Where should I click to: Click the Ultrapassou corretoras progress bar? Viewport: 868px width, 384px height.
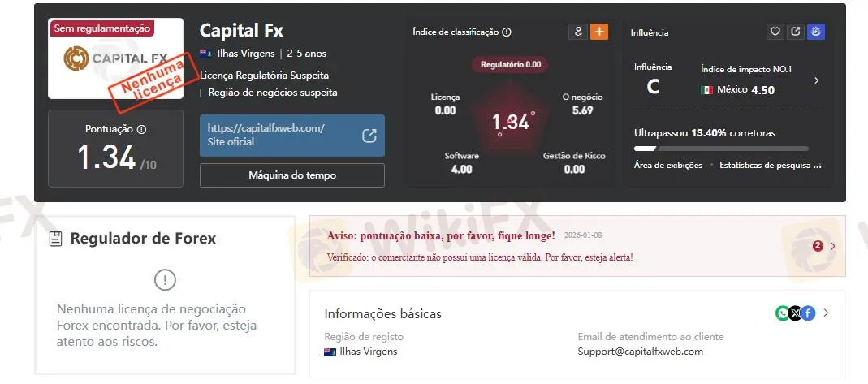[x=721, y=149]
